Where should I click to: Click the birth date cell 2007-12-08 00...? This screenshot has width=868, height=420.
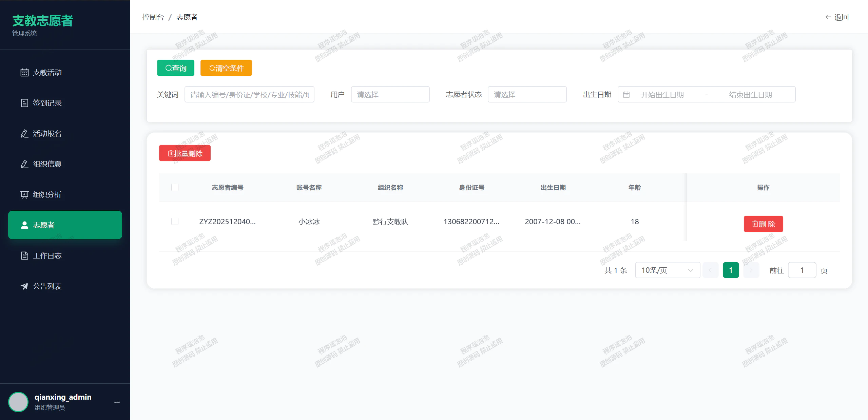[553, 222]
